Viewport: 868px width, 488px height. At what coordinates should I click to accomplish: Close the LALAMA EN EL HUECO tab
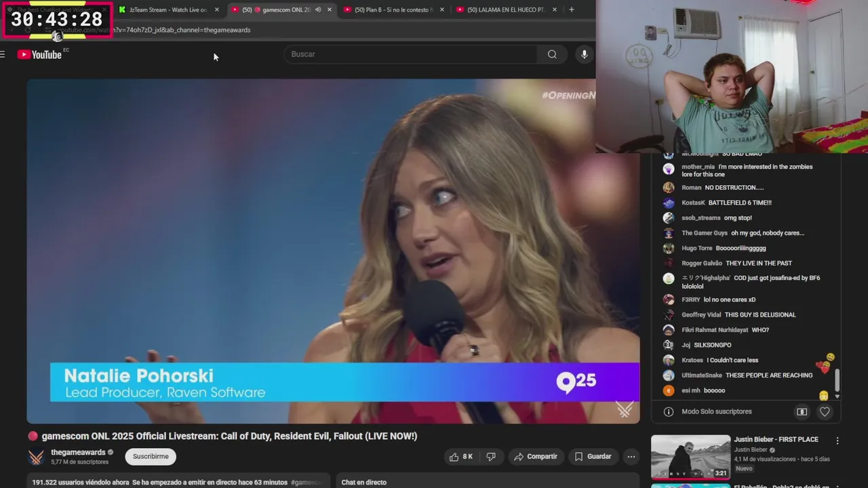(555, 9)
